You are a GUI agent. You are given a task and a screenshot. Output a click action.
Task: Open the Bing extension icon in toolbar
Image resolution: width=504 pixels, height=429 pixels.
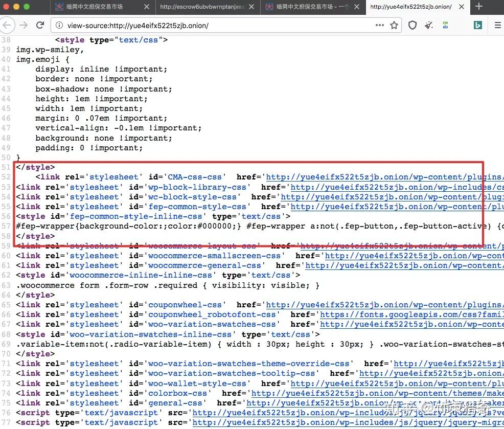tap(477, 25)
